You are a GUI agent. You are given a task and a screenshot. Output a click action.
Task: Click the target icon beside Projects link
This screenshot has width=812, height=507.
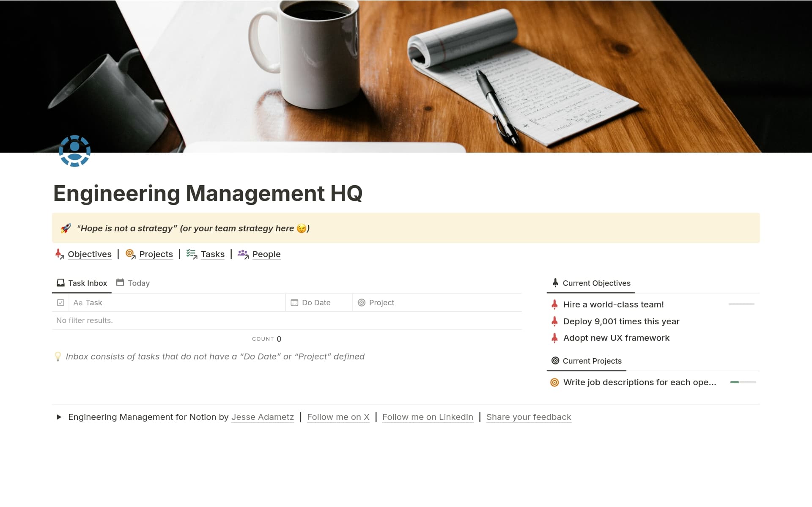click(x=130, y=254)
